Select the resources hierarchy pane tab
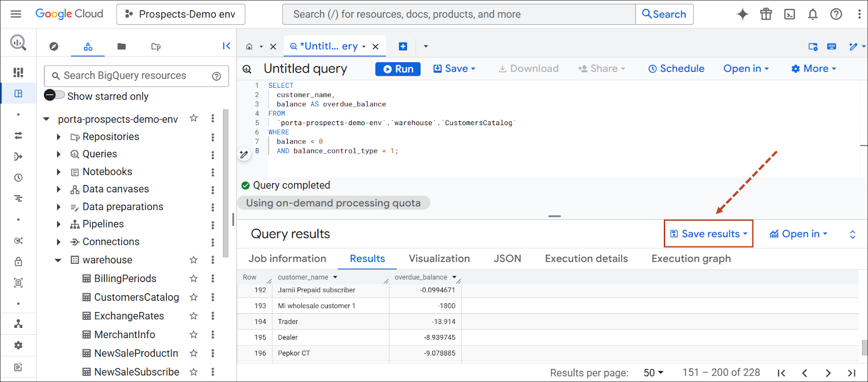The width and height of the screenshot is (868, 382). point(88,47)
